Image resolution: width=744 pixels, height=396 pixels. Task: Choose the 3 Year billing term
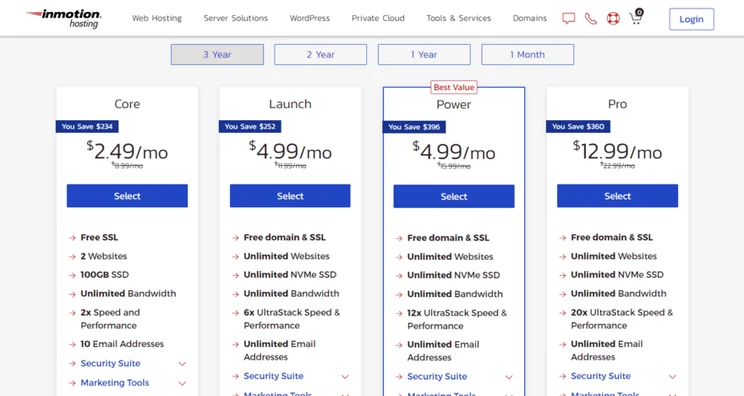click(217, 55)
